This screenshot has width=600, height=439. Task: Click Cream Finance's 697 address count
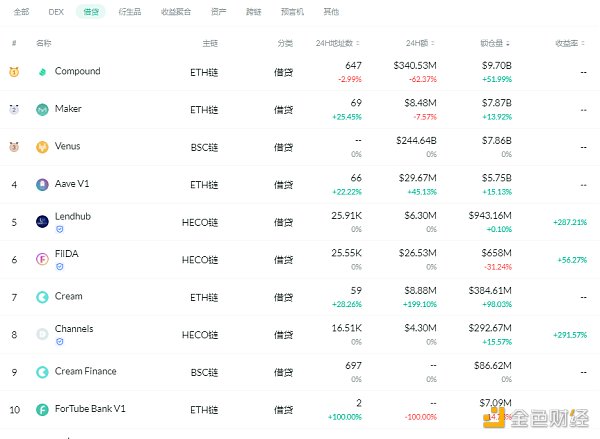click(x=353, y=366)
